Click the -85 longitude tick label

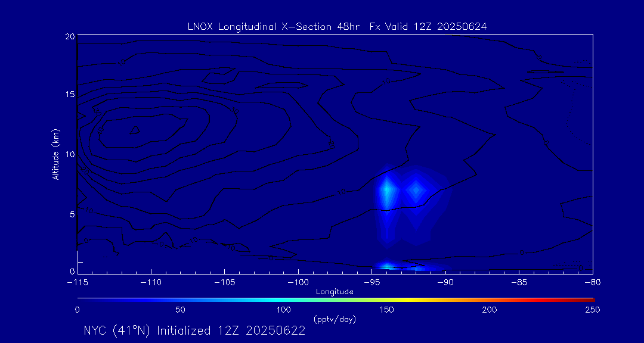coord(519,283)
